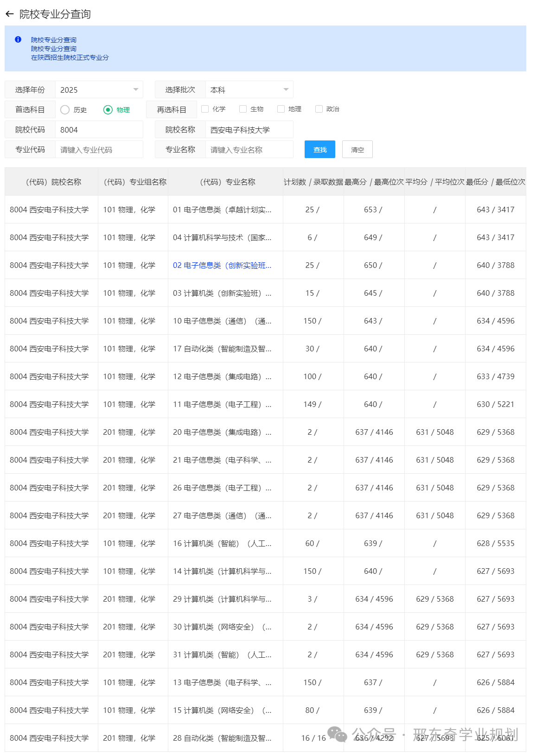Select the 04 计算机科学与技术 table row

click(x=222, y=238)
